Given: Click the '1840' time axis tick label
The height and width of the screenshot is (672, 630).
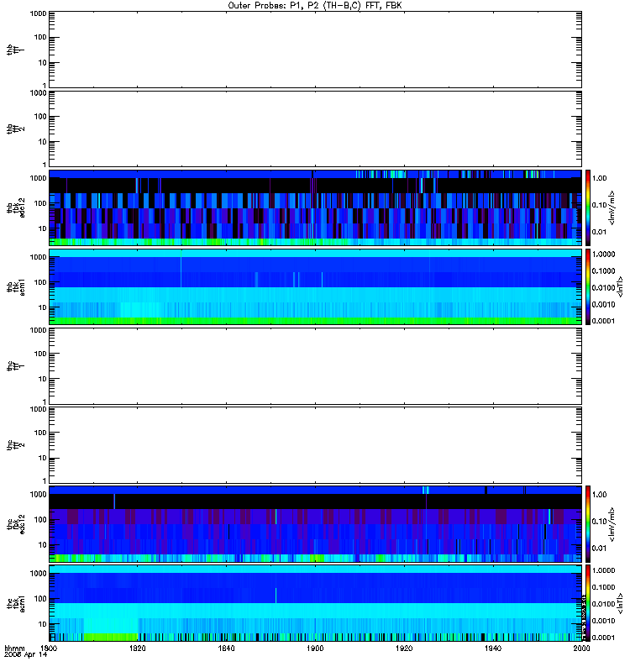Looking at the screenshot, I should tap(226, 648).
